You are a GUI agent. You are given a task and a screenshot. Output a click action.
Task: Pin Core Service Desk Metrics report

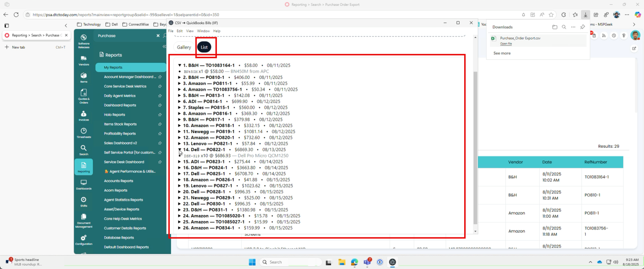160,86
